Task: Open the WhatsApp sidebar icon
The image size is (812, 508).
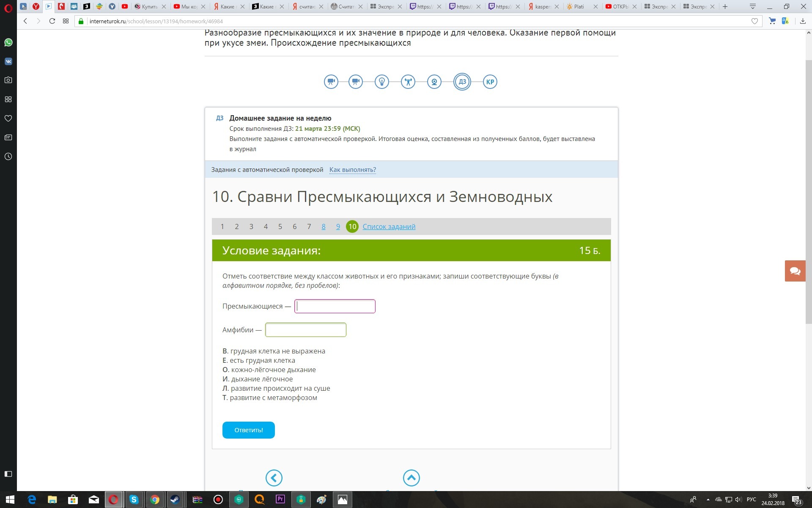Action: click(x=8, y=42)
